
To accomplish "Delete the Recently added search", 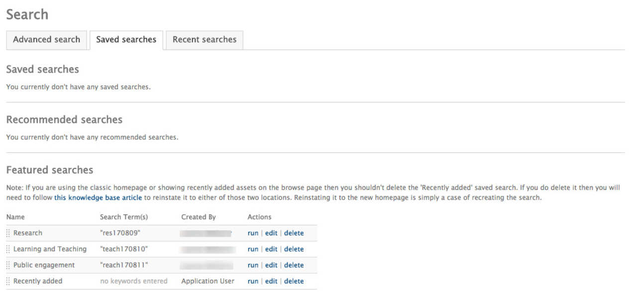I will (x=294, y=281).
